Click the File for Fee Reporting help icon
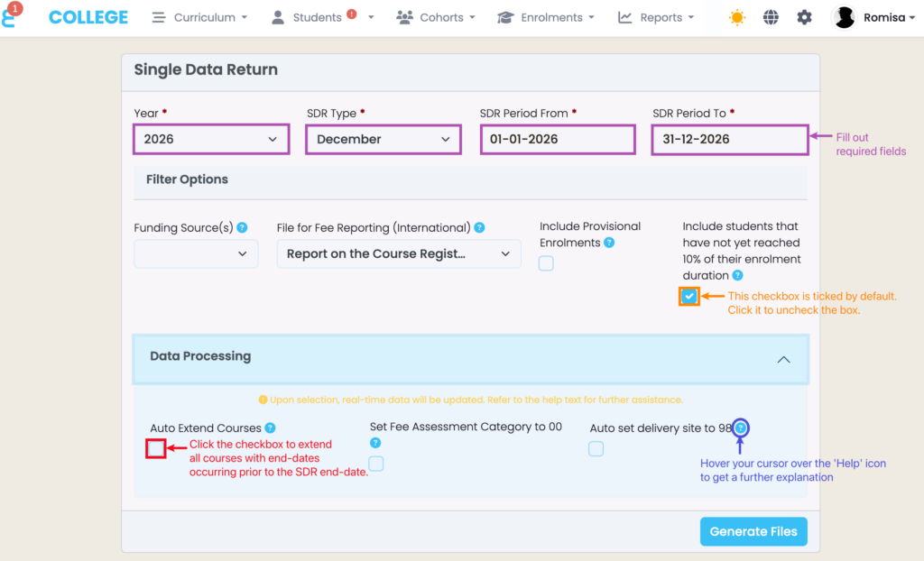The height and width of the screenshot is (561, 924). point(479,228)
